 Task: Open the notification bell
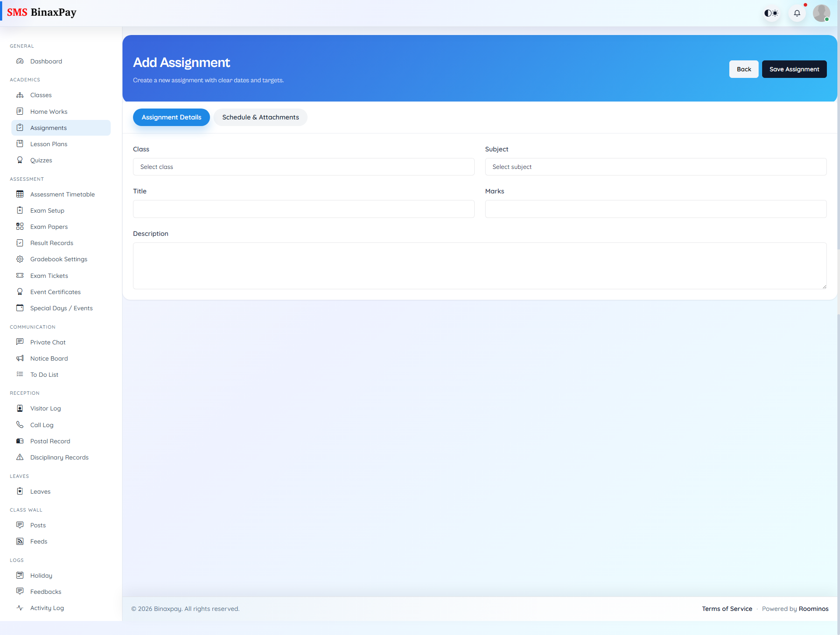(797, 13)
